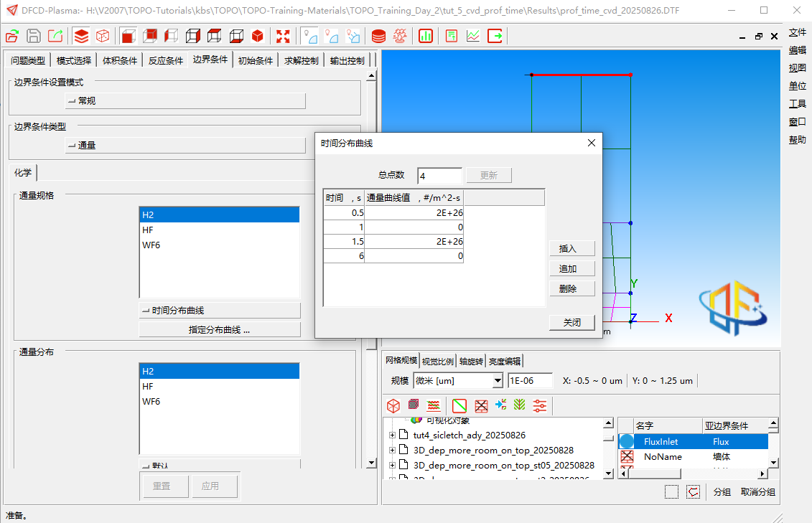Click 关闭 to close the curve dialog
The width and height of the screenshot is (812, 523).
pyautogui.click(x=571, y=323)
